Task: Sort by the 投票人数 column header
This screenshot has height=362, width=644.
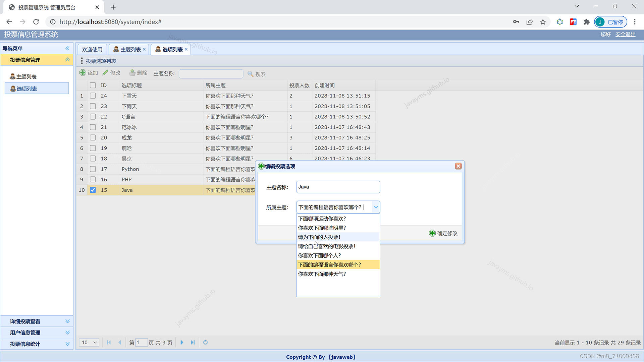Action: click(x=300, y=85)
